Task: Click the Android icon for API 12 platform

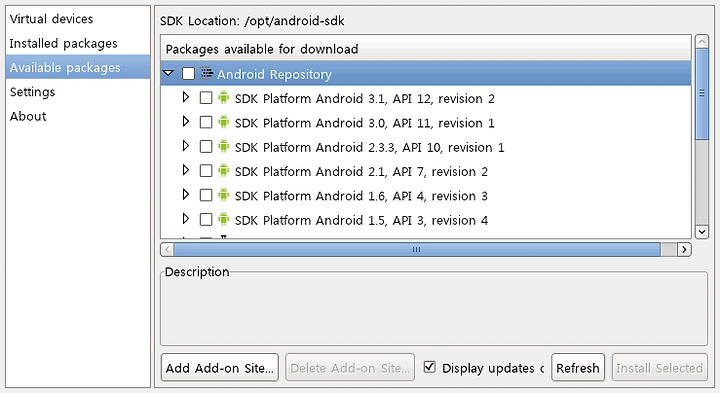Action: (224, 98)
